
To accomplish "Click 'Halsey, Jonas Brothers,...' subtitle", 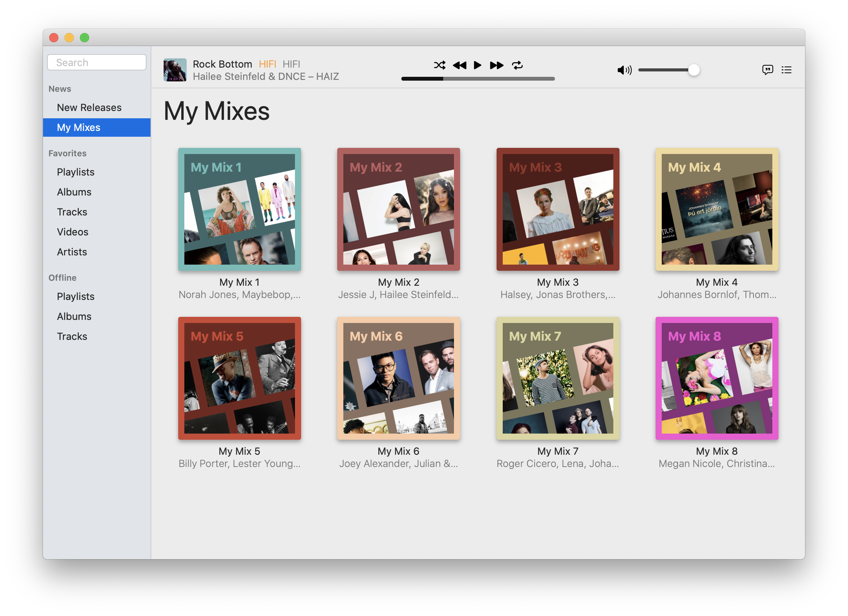I will (558, 295).
